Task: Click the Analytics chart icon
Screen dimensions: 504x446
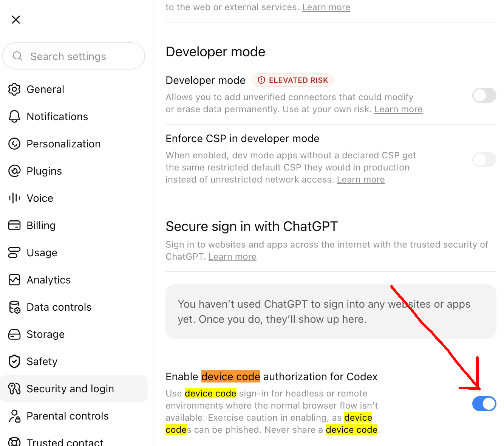Action: pos(14,280)
